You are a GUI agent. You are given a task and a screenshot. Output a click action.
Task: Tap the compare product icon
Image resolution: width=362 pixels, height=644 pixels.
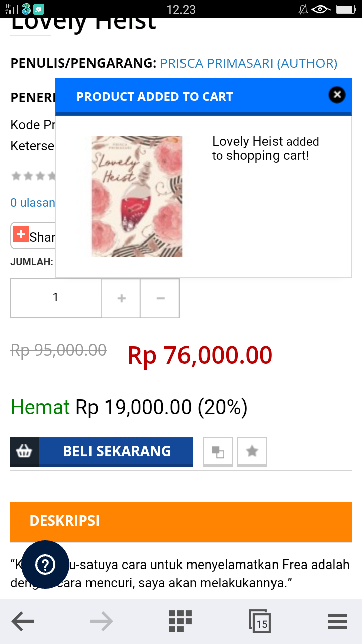[218, 452]
